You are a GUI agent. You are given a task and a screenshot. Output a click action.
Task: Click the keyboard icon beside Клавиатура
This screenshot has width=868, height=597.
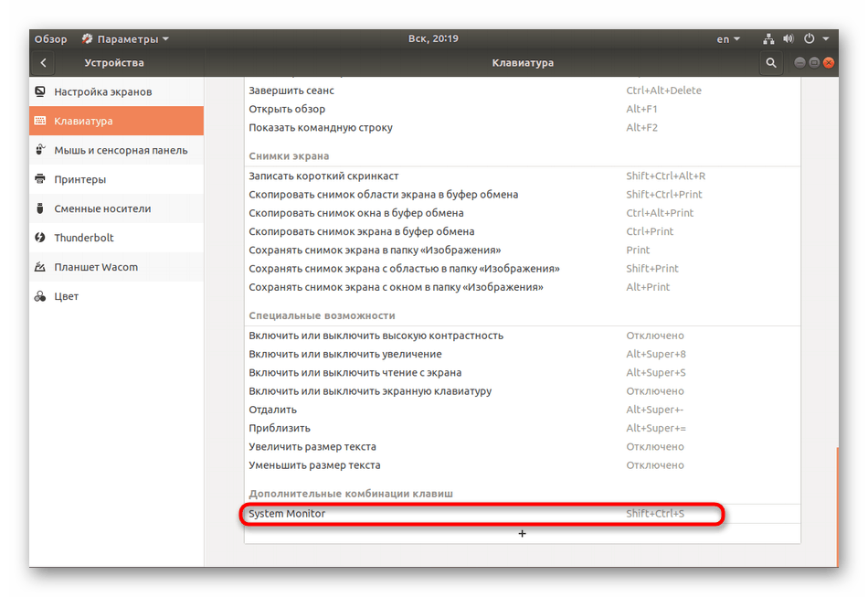(40, 121)
